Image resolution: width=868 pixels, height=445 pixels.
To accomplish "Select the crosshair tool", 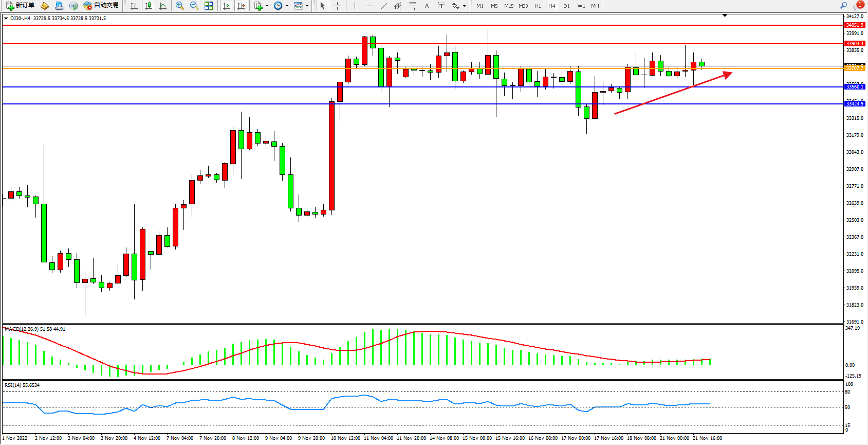I will [337, 6].
